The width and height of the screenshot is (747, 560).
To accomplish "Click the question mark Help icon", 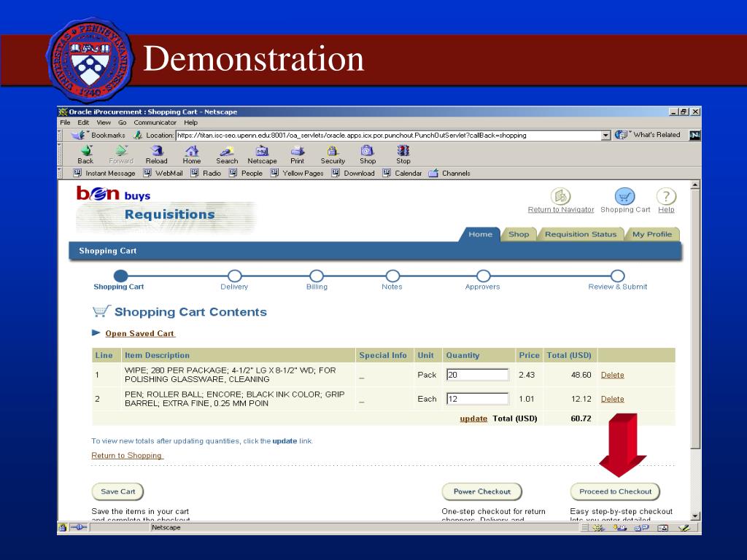I will pyautogui.click(x=666, y=196).
